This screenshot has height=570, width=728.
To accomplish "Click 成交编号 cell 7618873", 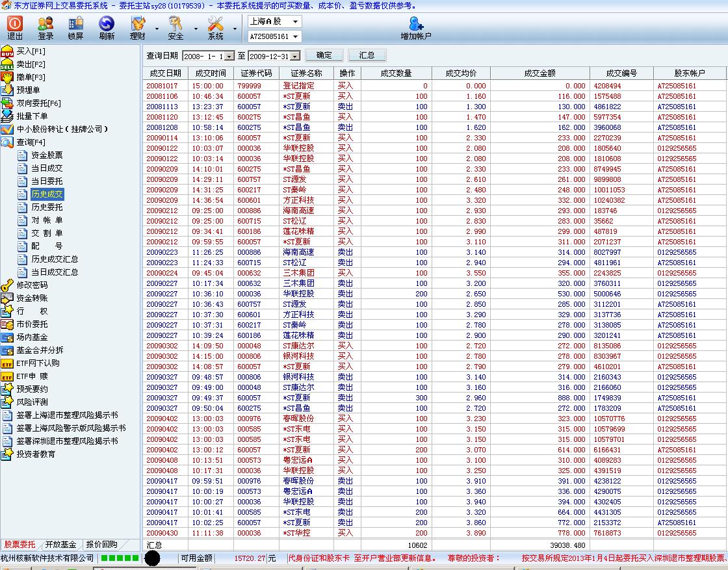I will coord(607,533).
